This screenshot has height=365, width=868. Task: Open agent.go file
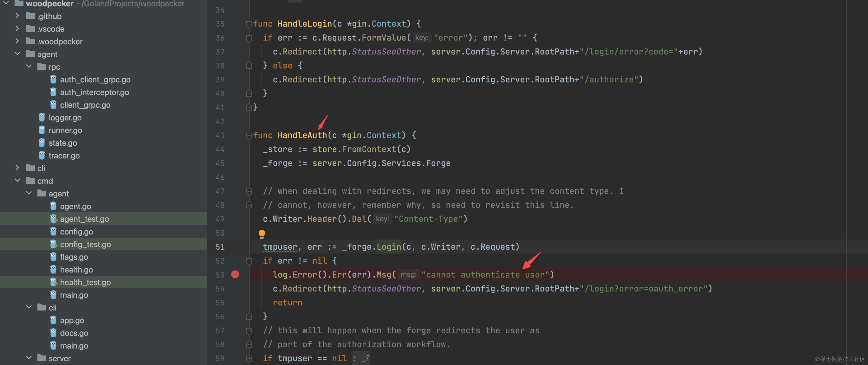[75, 206]
